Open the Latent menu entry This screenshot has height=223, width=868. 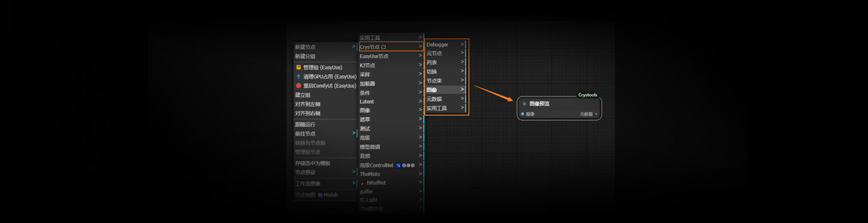(391, 101)
